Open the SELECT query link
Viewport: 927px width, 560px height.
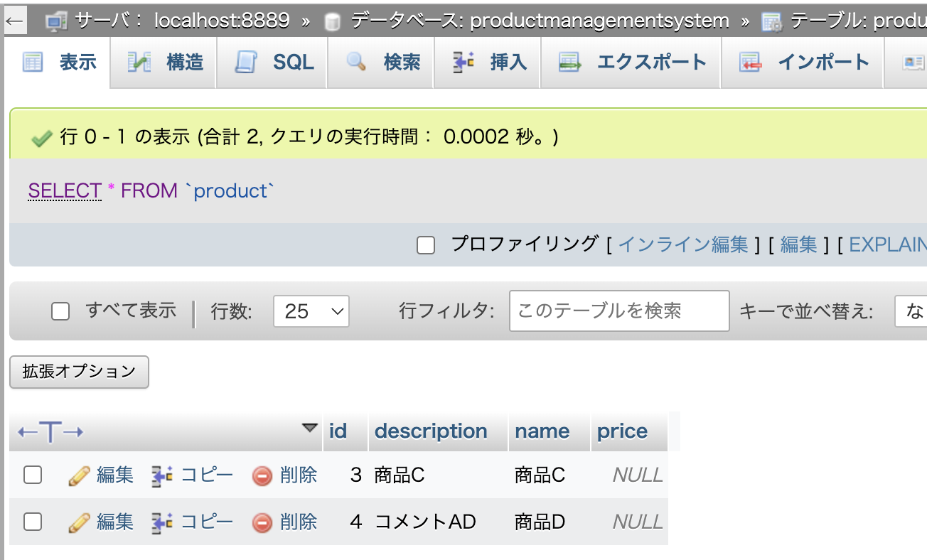pos(64,190)
